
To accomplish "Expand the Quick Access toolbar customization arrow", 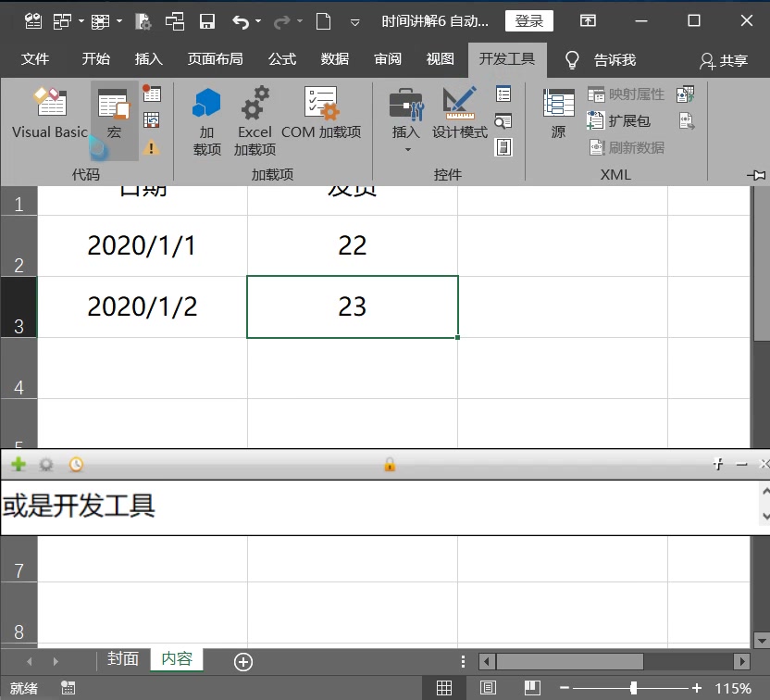I will [354, 20].
